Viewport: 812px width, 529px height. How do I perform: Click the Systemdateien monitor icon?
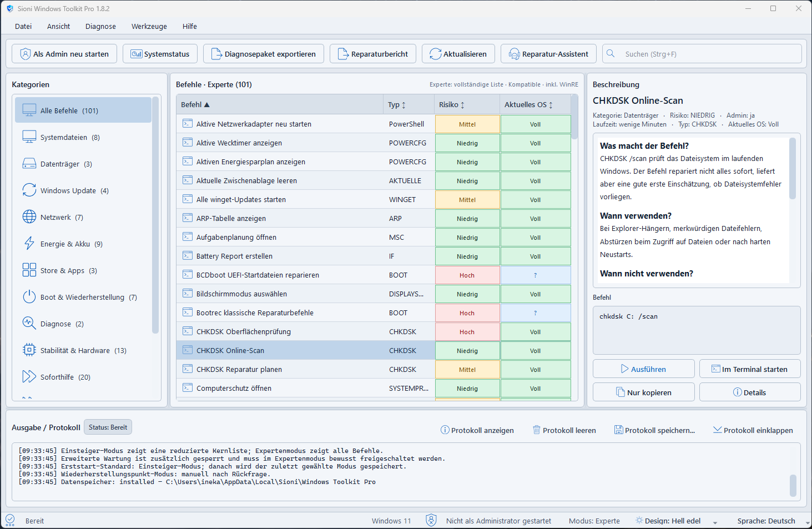click(29, 137)
